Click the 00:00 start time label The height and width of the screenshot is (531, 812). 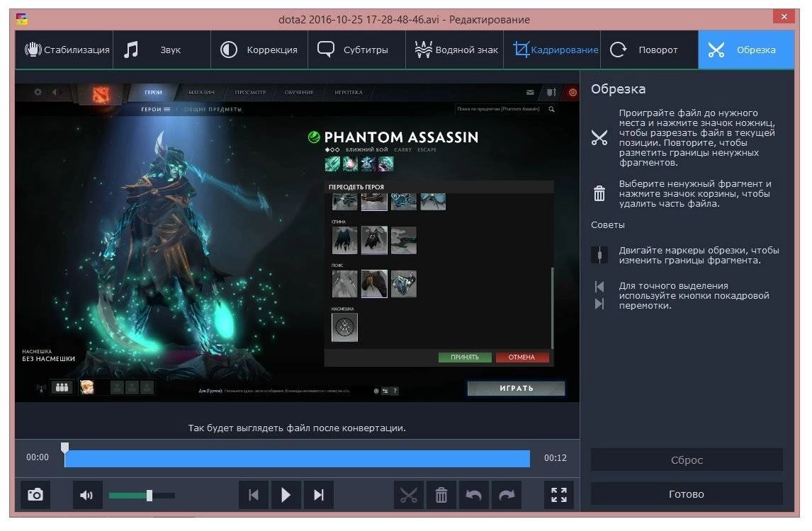[x=38, y=457]
